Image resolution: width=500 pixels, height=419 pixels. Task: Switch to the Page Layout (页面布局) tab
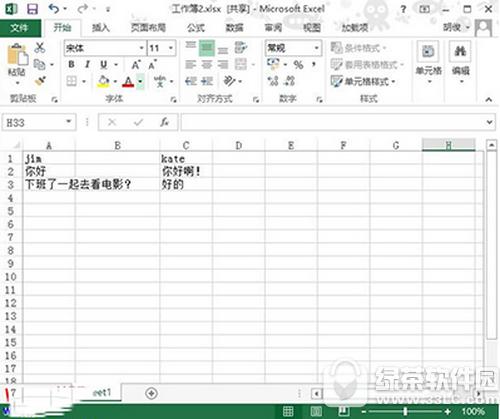(x=148, y=28)
